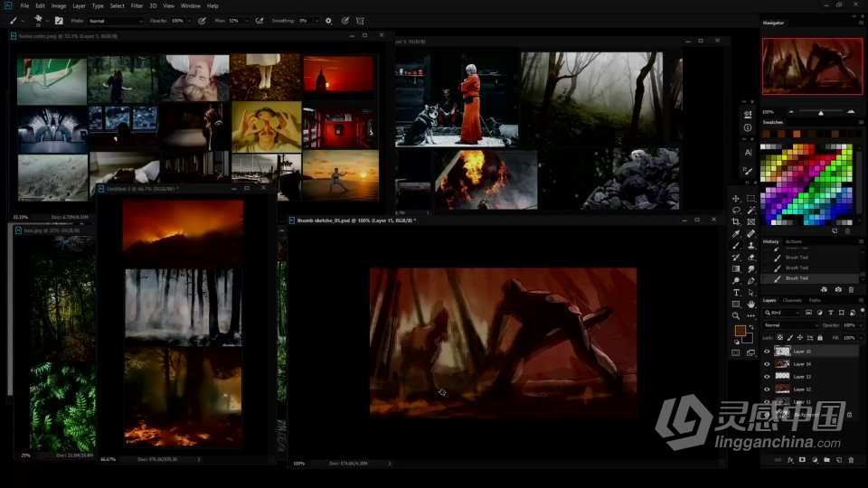
Task: Open the Filter menu
Action: point(137,5)
